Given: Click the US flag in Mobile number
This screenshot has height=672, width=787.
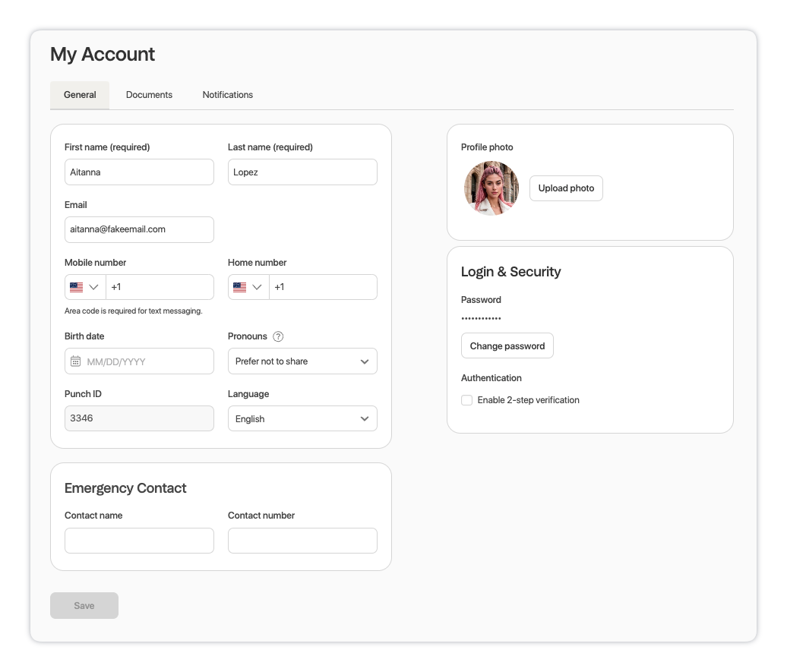Looking at the screenshot, I should point(76,287).
